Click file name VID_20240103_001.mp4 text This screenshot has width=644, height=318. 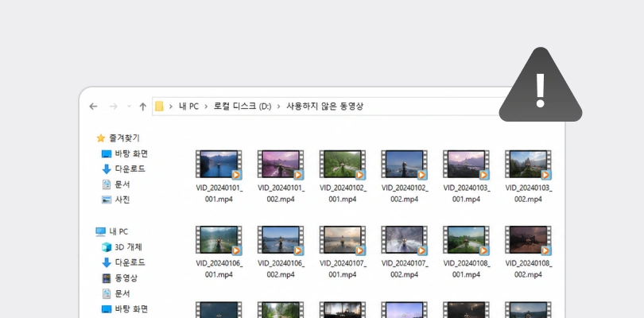[466, 193]
